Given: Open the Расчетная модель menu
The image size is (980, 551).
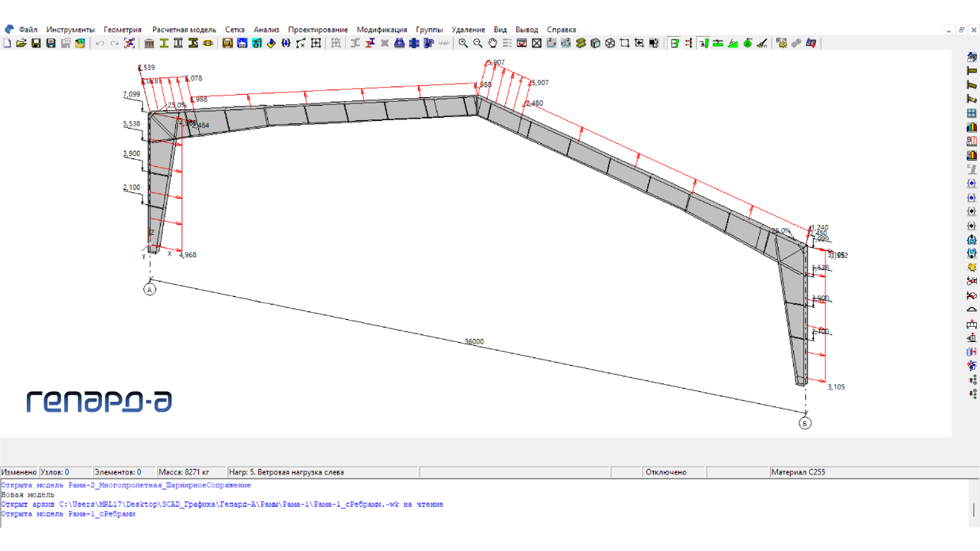Looking at the screenshot, I should pos(184,30).
